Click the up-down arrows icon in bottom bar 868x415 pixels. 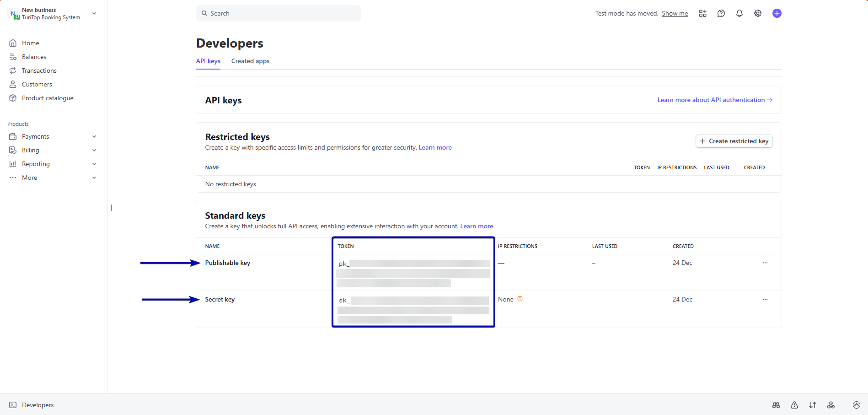(x=812, y=405)
